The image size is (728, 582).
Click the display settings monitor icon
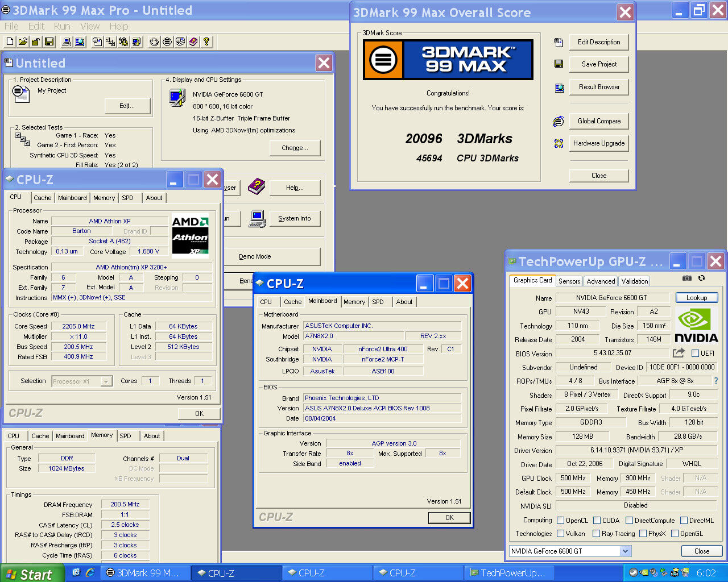(177, 98)
